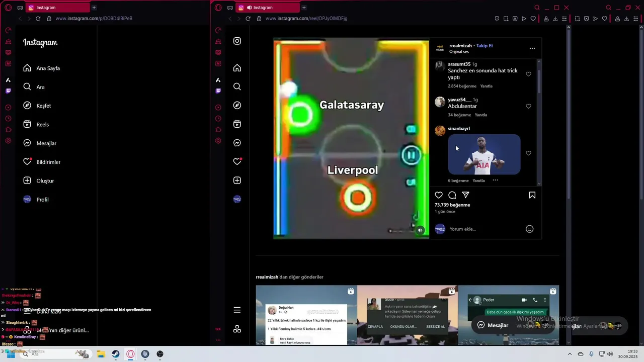The width and height of the screenshot is (644, 362).
Task: Click taskbar Ara search box
Action: 55,354
